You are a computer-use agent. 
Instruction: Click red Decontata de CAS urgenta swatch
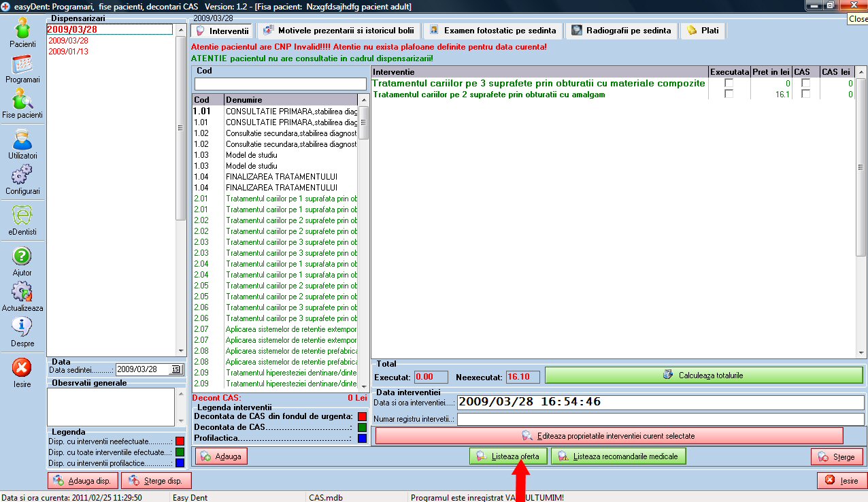click(x=362, y=416)
